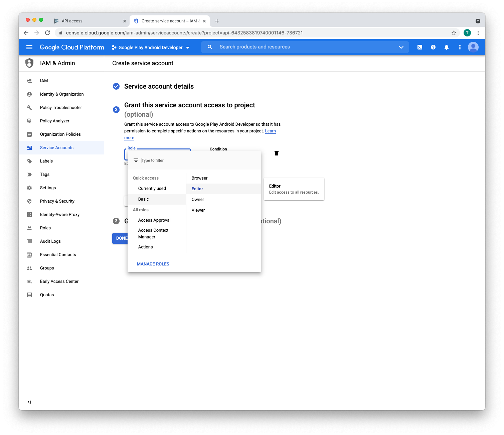Image resolution: width=504 pixels, height=435 pixels.
Task: Click the filter icon in role picker
Action: [136, 160]
